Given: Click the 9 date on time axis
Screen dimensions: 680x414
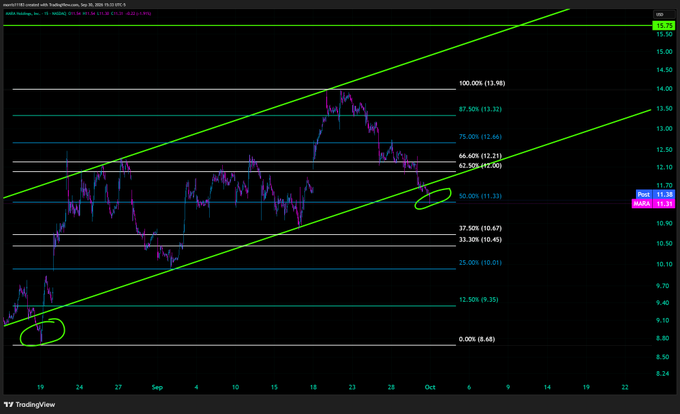Looking at the screenshot, I should pos(508,388).
